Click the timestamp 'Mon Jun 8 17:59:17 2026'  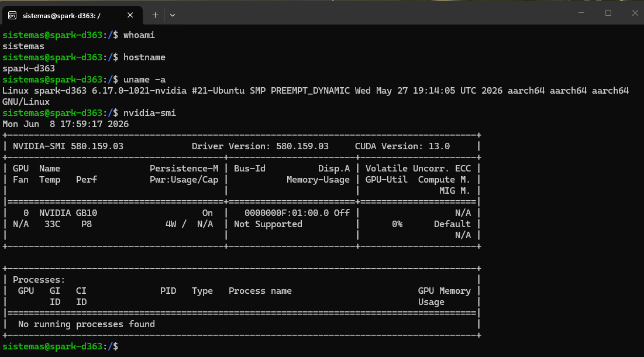[66, 124]
